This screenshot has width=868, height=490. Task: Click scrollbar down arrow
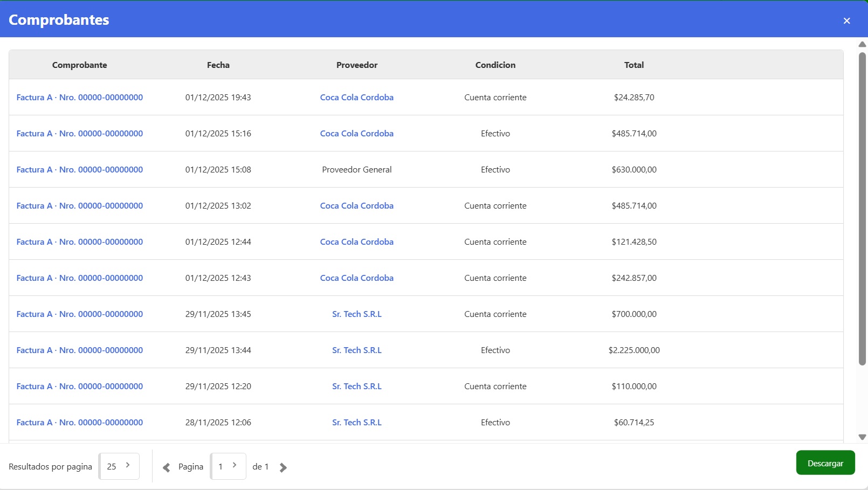pyautogui.click(x=862, y=437)
